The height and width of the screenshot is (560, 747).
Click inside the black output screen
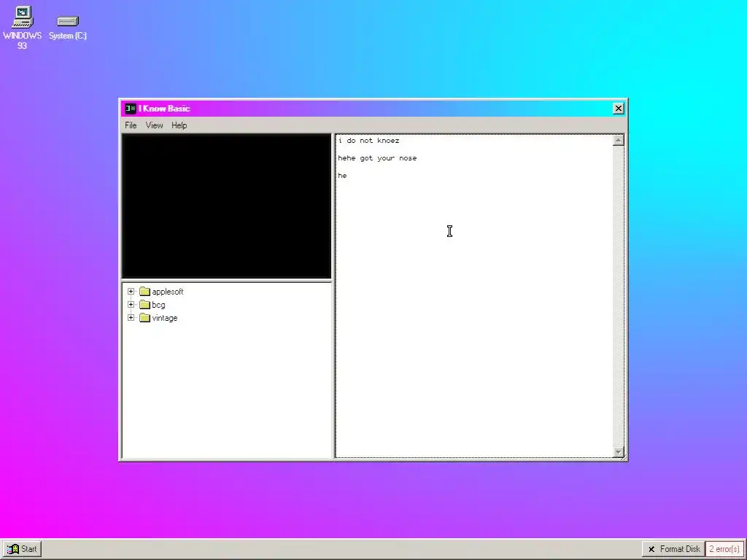click(227, 206)
